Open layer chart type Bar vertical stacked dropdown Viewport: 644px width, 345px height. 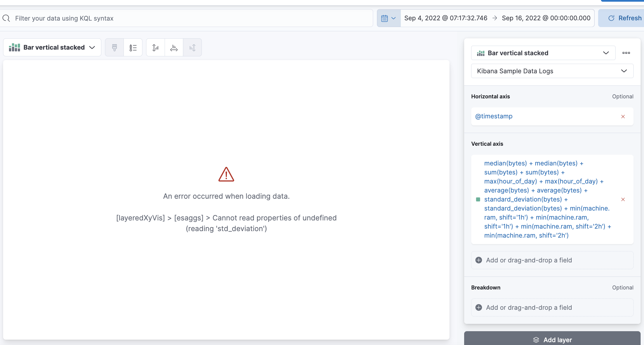[x=543, y=53]
